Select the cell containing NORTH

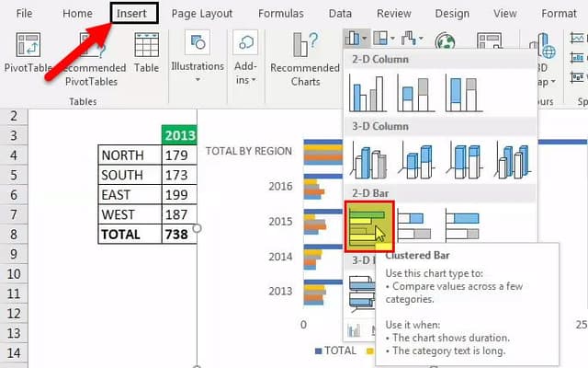(x=129, y=155)
